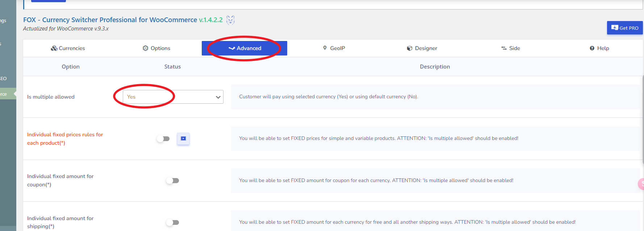
Task: Toggle Individual fixed amount for coupon
Action: pos(173,181)
